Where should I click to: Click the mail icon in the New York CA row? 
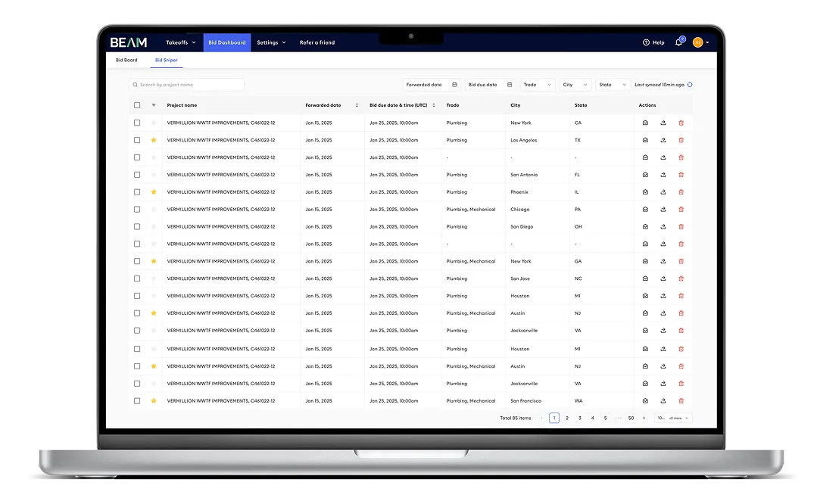pos(645,123)
